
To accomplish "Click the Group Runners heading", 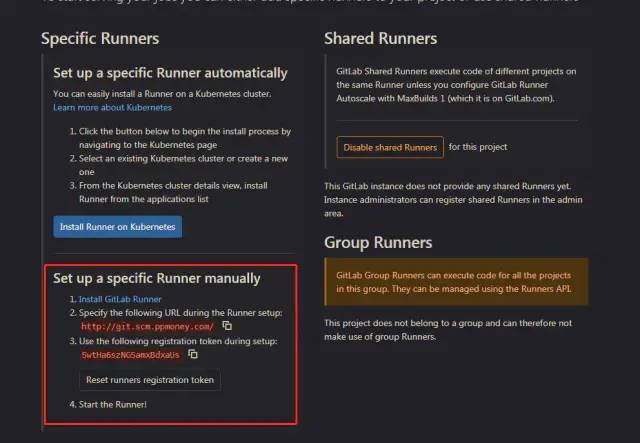I will click(x=378, y=243).
